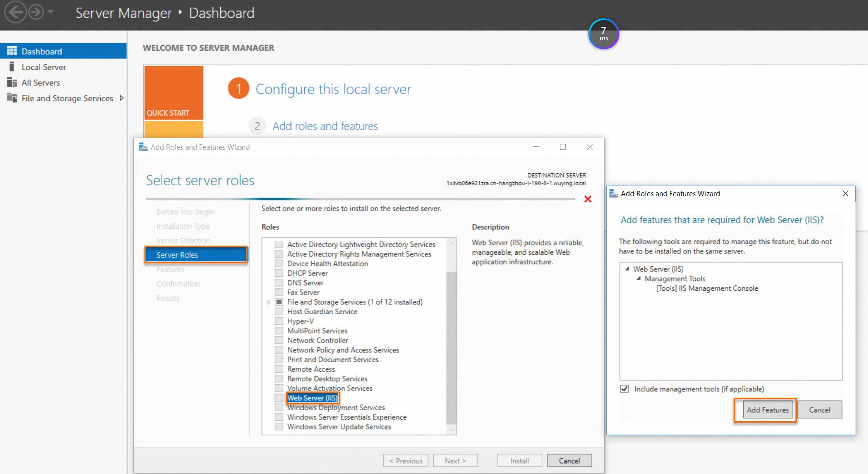
Task: Click the roles list scroll-up arrow
Action: 451,243
